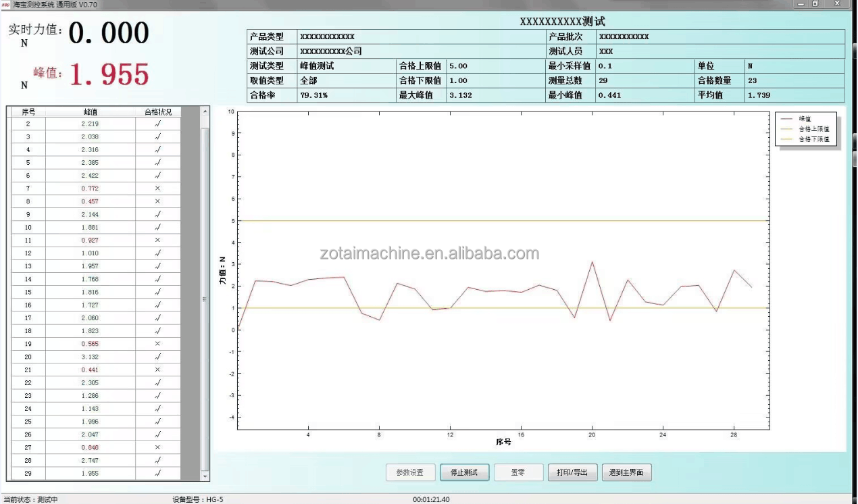Click the results table scroll-up arrow
Image resolution: width=858 pixels, height=504 pixels.
coord(205,111)
